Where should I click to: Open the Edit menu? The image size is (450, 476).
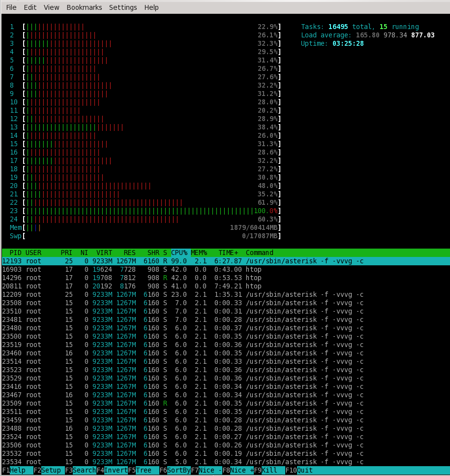tap(30, 7)
